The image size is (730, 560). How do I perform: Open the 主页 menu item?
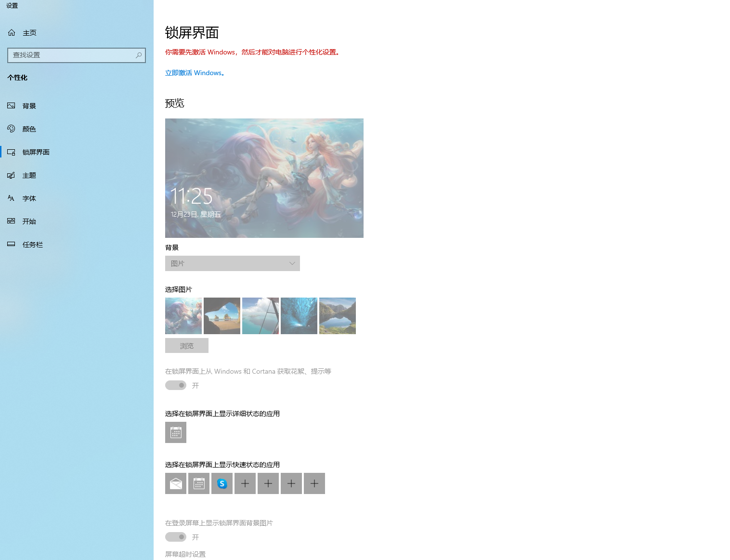[x=77, y=33]
